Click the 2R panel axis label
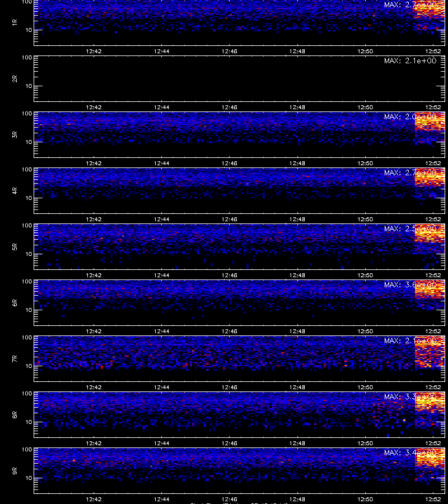Viewport: 448px width, 504px height. tap(15, 79)
